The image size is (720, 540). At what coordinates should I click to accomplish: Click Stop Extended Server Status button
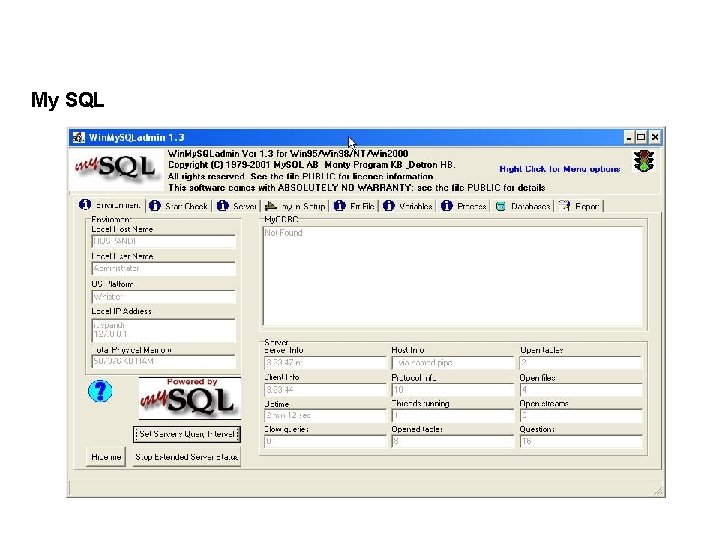[187, 457]
